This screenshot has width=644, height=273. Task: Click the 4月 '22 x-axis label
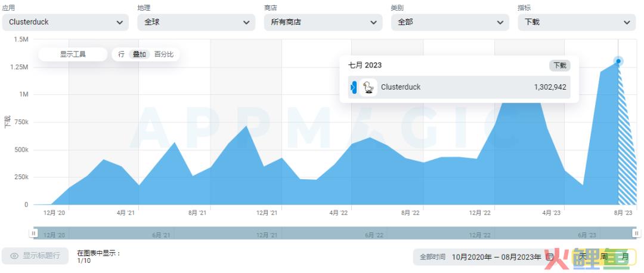click(x=339, y=213)
